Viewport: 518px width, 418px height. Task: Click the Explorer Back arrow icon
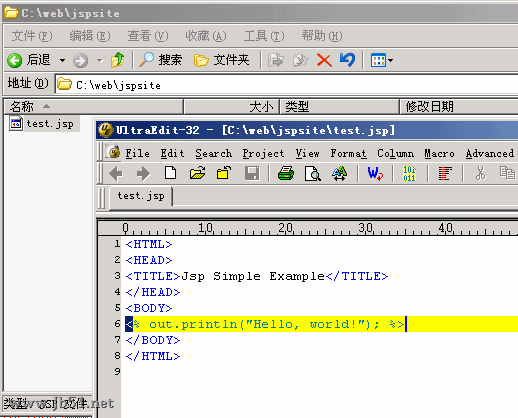pyautogui.click(x=14, y=61)
